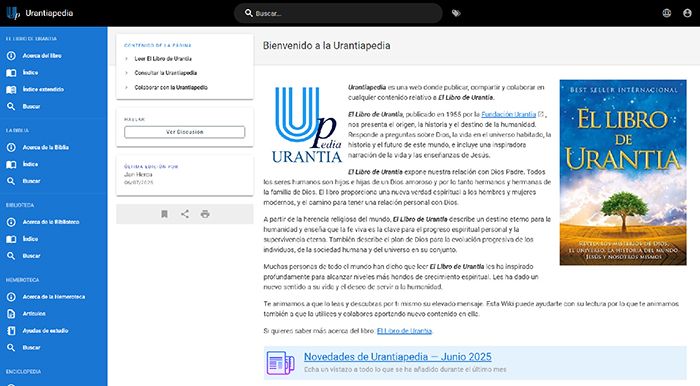
Task: Click magnifier icon under El Libro de Urantia
Action: point(11,106)
